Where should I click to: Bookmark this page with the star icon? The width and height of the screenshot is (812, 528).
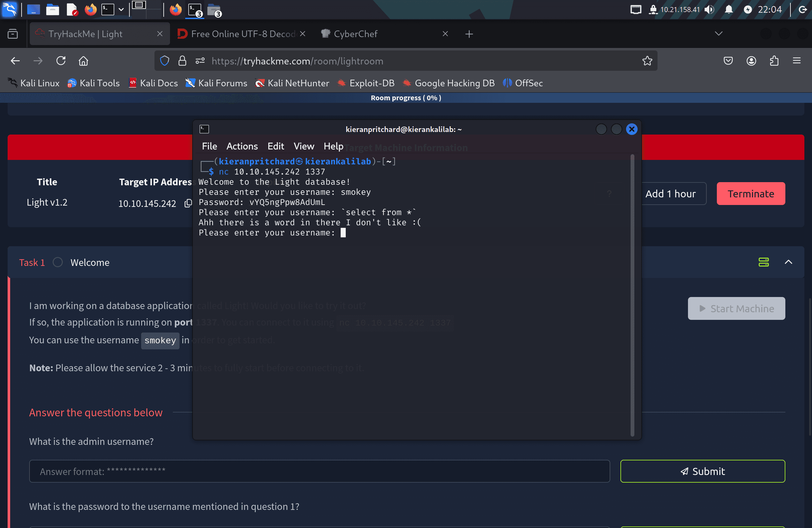647,61
